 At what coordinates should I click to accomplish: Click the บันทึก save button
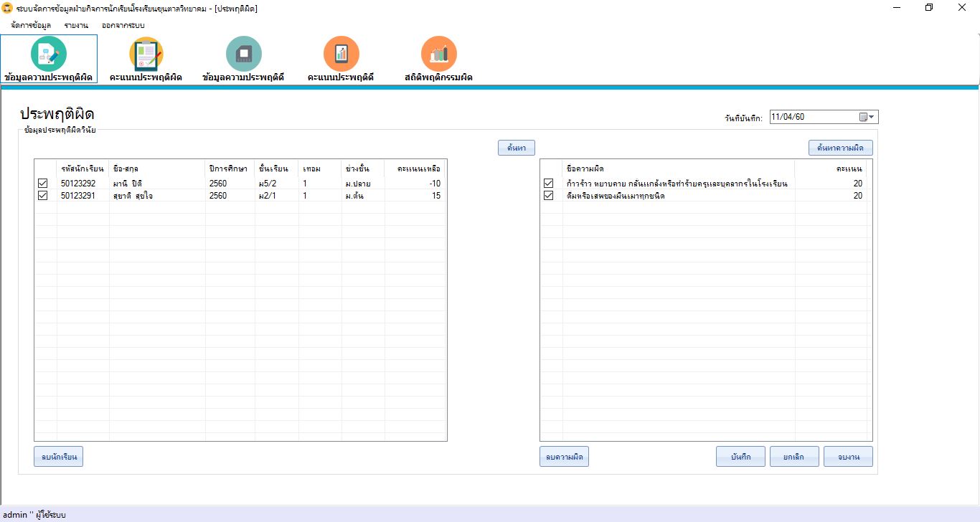point(740,457)
